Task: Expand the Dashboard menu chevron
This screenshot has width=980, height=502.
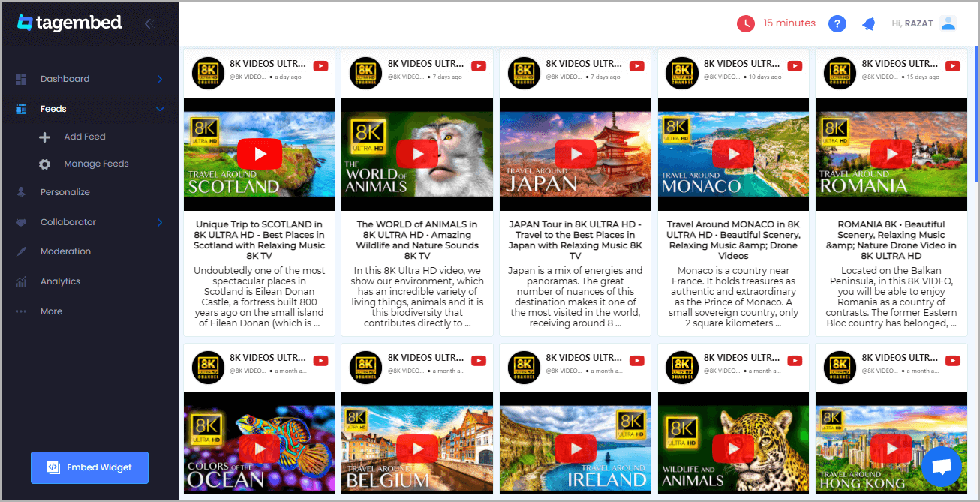Action: (160, 79)
